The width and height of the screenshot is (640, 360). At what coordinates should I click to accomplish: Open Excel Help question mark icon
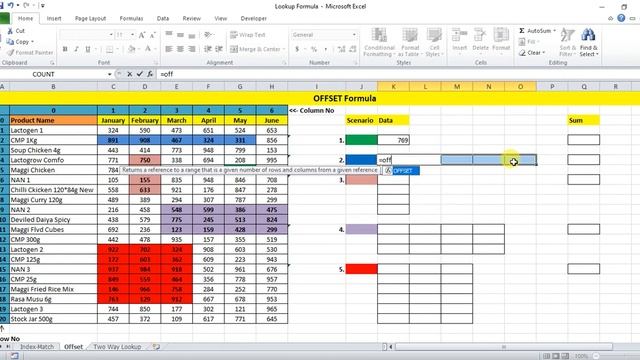[x=621, y=18]
